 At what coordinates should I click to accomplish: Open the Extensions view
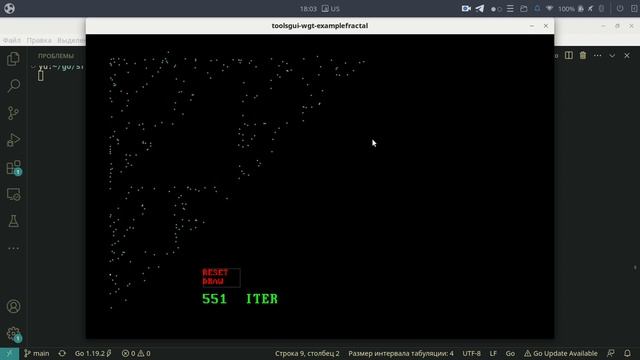(13, 167)
